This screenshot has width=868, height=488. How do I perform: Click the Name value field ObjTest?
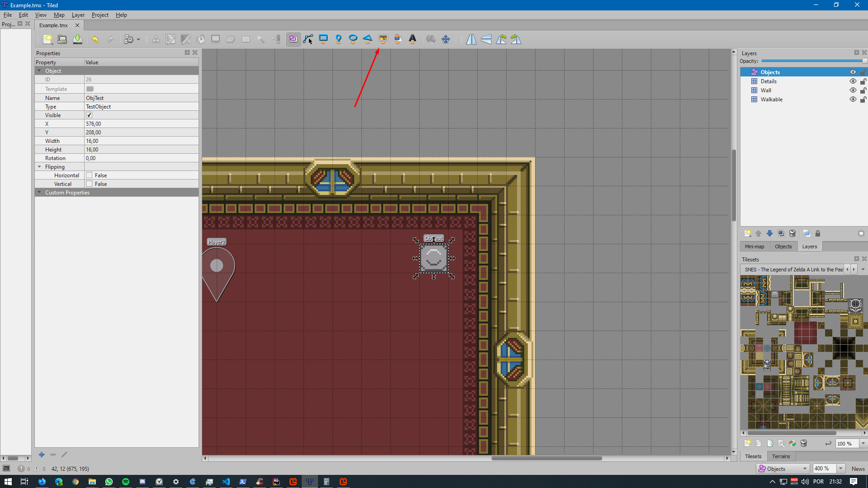pos(142,98)
